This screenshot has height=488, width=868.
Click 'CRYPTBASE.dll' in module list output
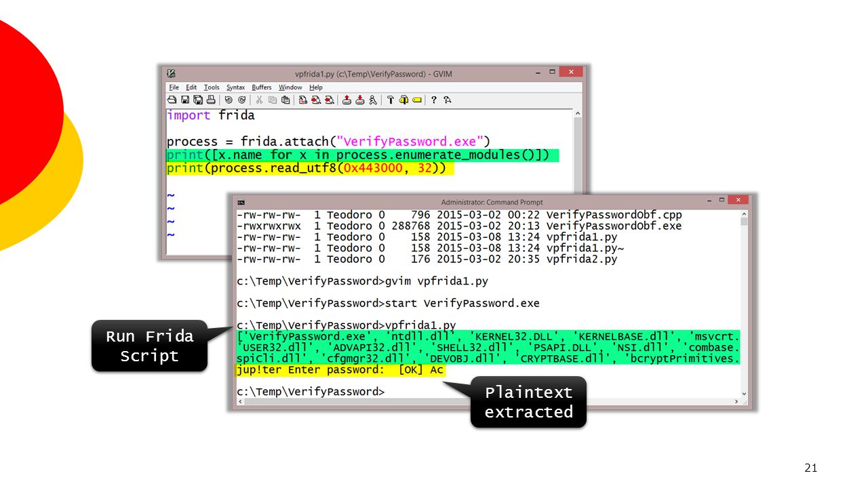568,359
